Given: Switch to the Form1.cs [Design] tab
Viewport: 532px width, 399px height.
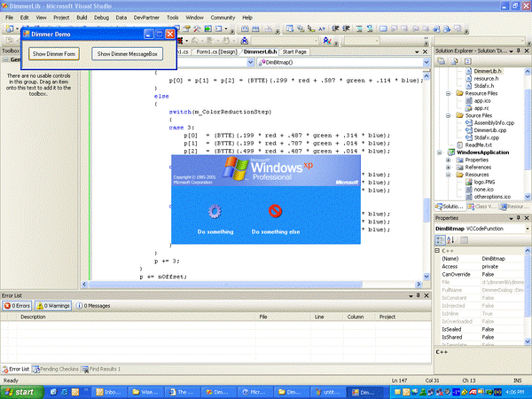Looking at the screenshot, I should [216, 52].
